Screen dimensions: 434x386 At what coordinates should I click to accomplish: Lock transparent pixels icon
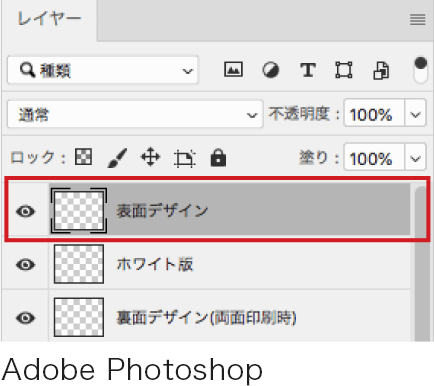point(83,157)
